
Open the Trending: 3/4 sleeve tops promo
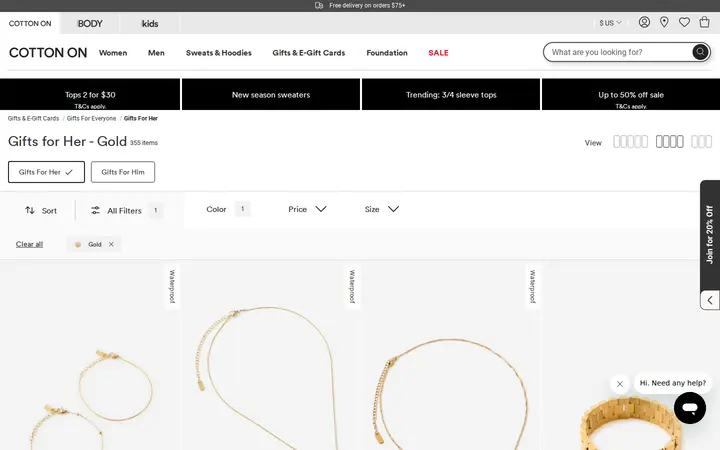pos(451,94)
